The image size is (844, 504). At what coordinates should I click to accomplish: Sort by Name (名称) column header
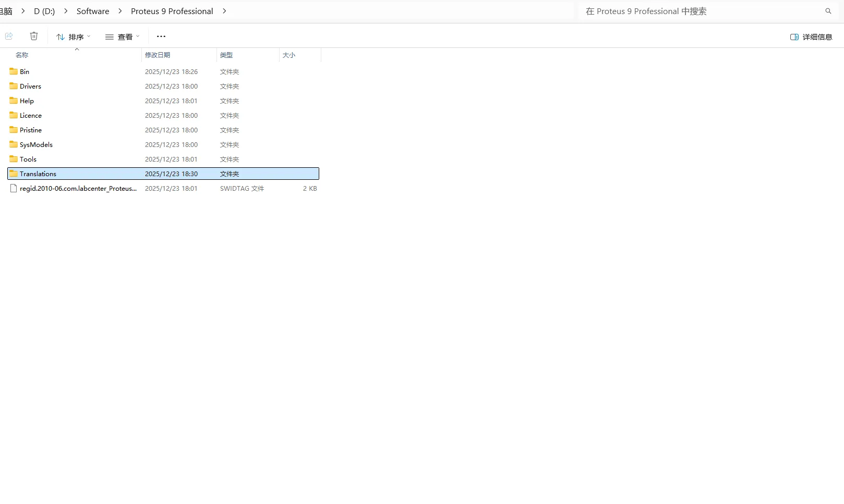[x=22, y=55]
